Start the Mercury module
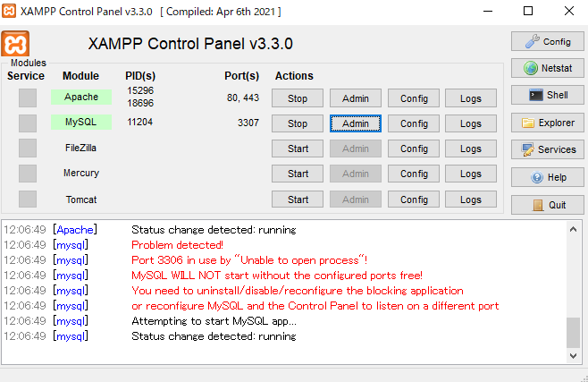This screenshot has height=382, width=588. tap(298, 174)
